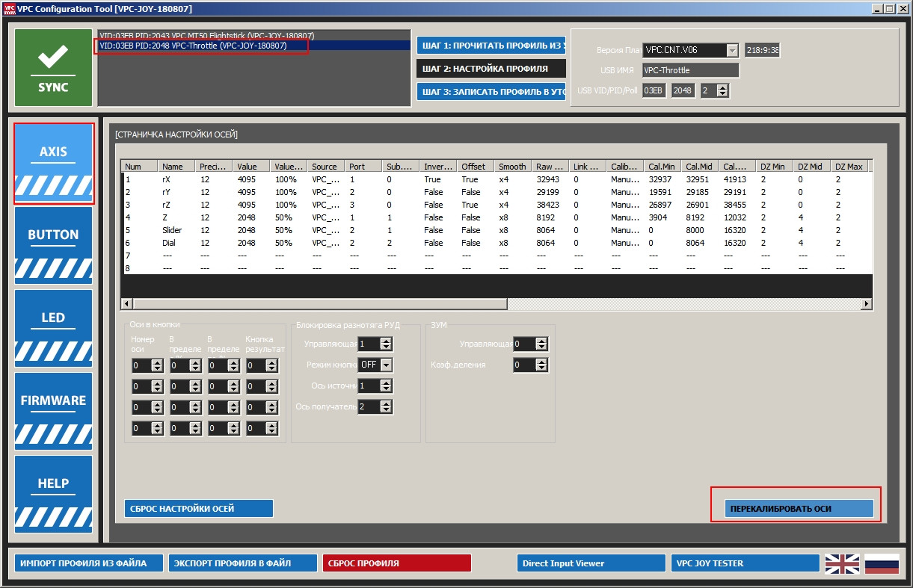Click the axis table horizontal scrollbar thumb
Image resolution: width=913 pixels, height=588 pixels.
tap(320, 303)
